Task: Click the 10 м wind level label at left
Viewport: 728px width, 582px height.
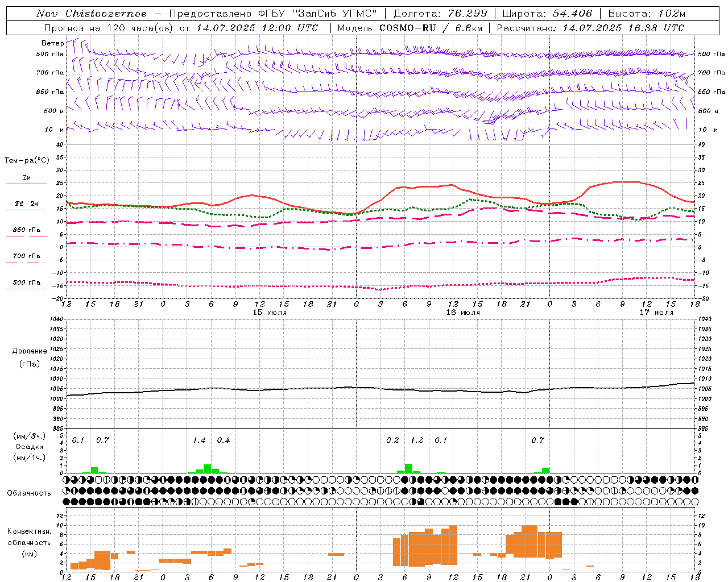Action: 55,130
